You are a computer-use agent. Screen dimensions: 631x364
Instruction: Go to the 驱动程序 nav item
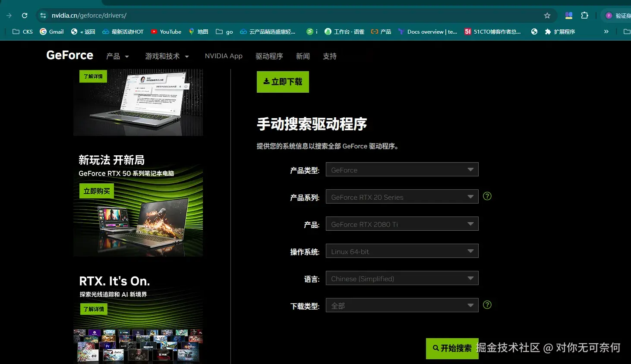(269, 56)
